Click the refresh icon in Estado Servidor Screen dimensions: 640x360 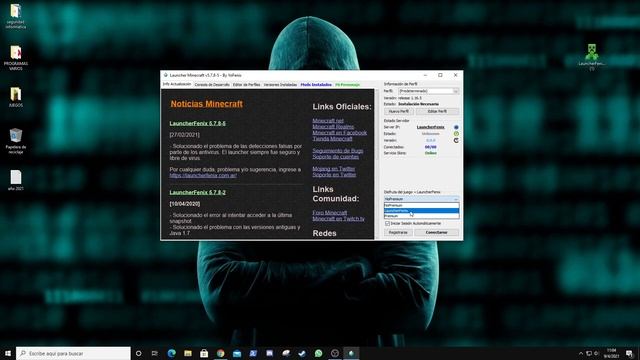click(456, 140)
